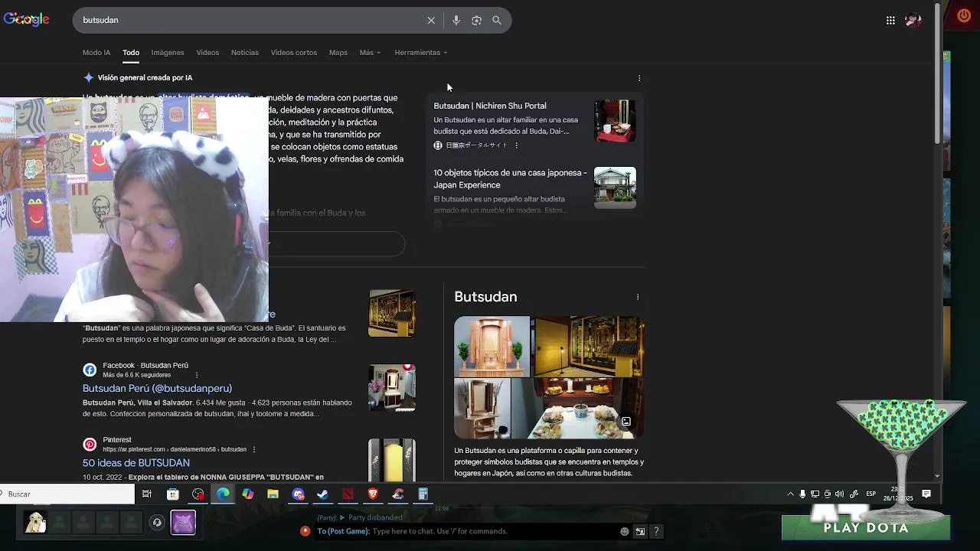Open the volume control in system tray
980x551 pixels.
840,494
